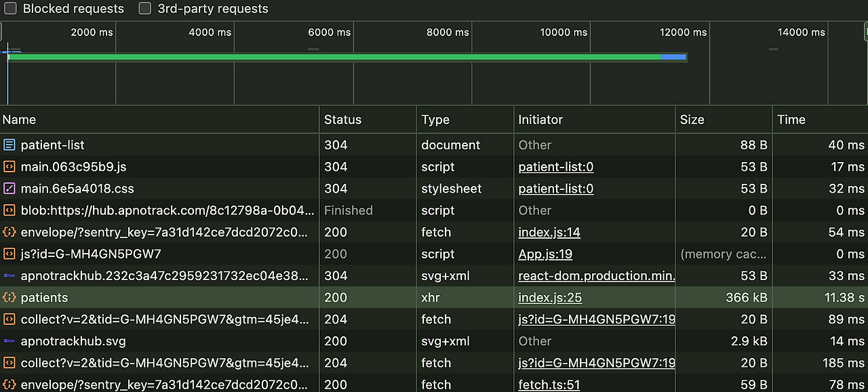Click the document icon beside patient-list
The height and width of the screenshot is (392, 868).
(x=9, y=145)
